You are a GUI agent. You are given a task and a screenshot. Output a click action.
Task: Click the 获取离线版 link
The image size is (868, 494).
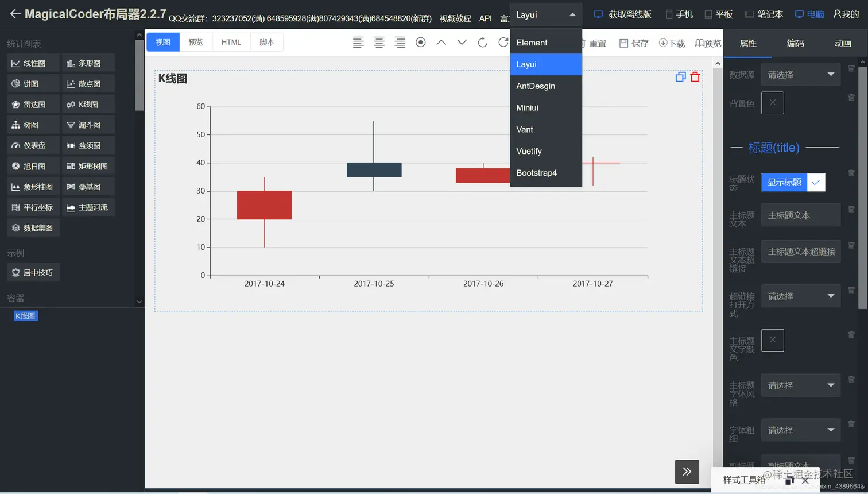(623, 14)
